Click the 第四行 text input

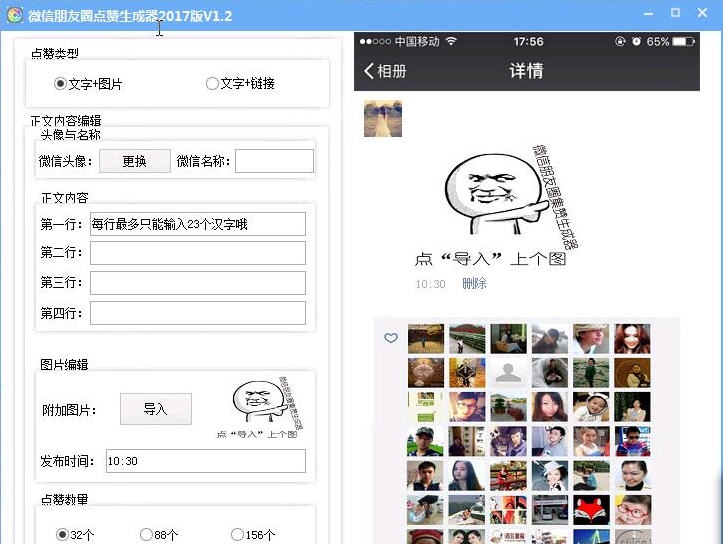[198, 313]
